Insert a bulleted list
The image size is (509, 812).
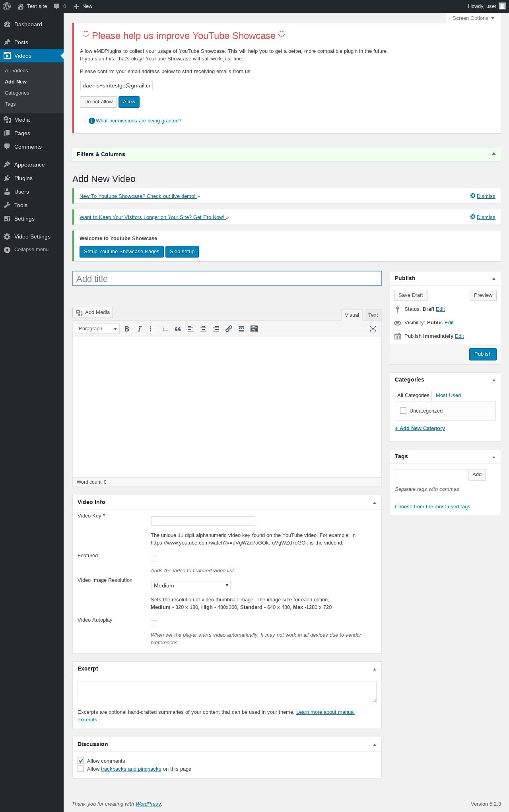coord(152,329)
